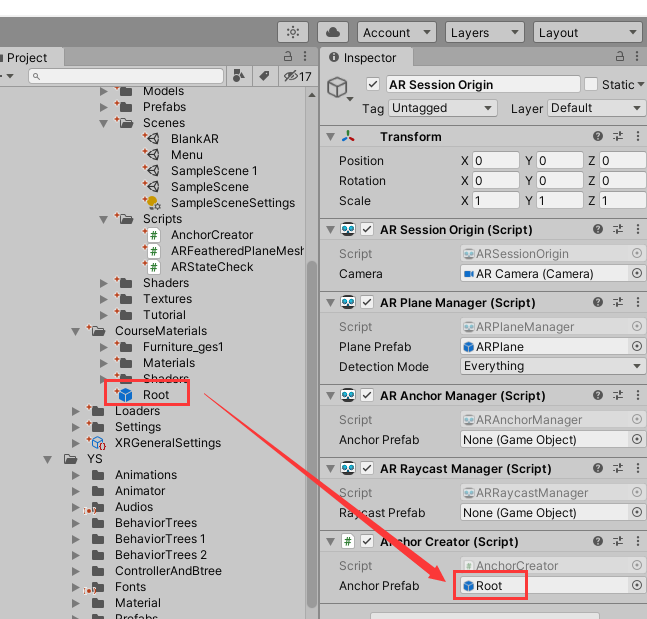Open AR Anchor Manager options menu

click(638, 395)
